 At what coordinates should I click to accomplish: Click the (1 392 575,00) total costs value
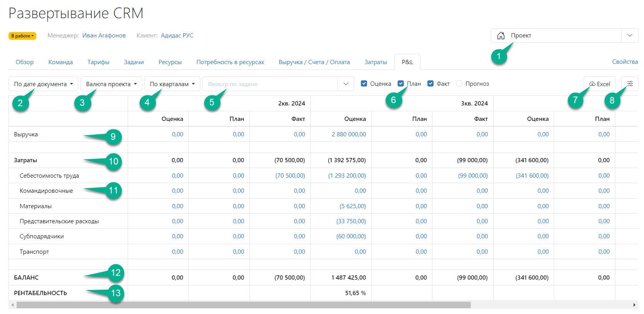347,160
